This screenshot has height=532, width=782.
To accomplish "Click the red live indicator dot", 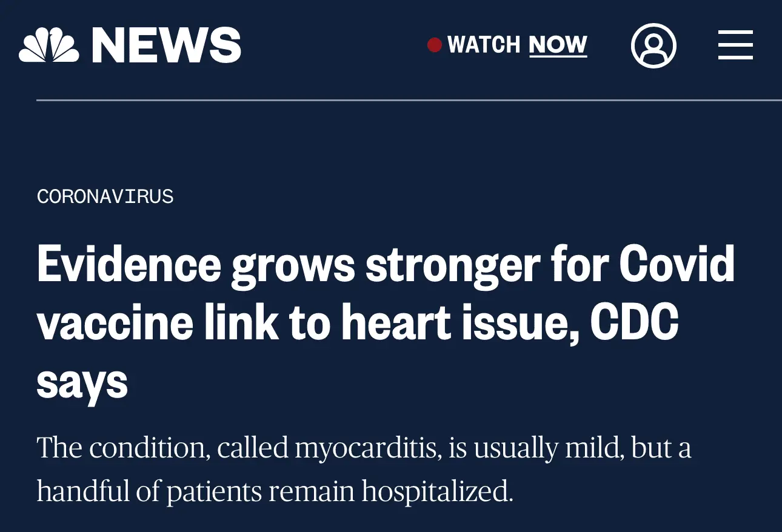I will 434,45.
